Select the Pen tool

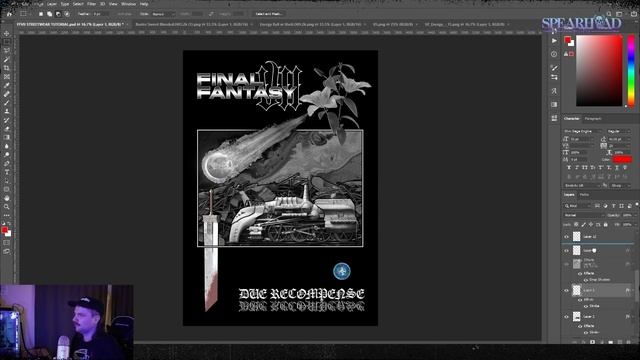pyautogui.click(x=7, y=163)
